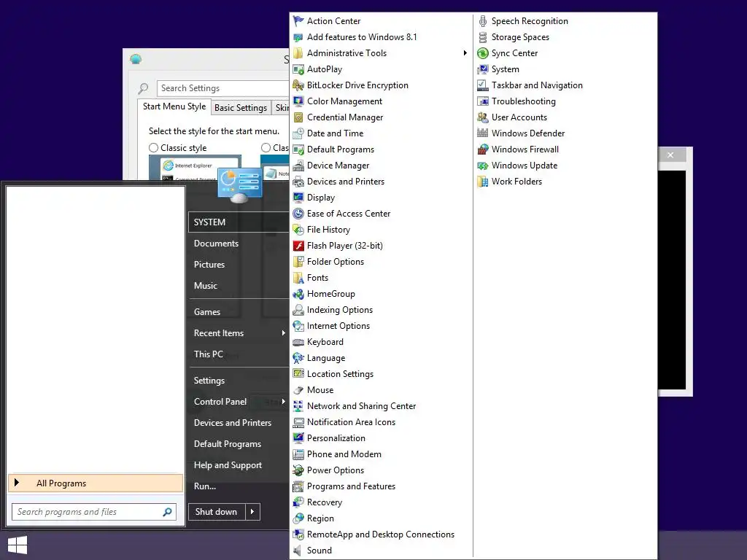Open Personalization
The image size is (747, 560).
click(336, 438)
